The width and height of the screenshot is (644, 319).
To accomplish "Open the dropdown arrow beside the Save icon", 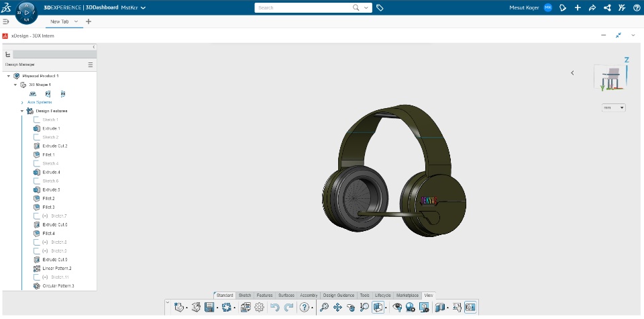I will [217, 308].
